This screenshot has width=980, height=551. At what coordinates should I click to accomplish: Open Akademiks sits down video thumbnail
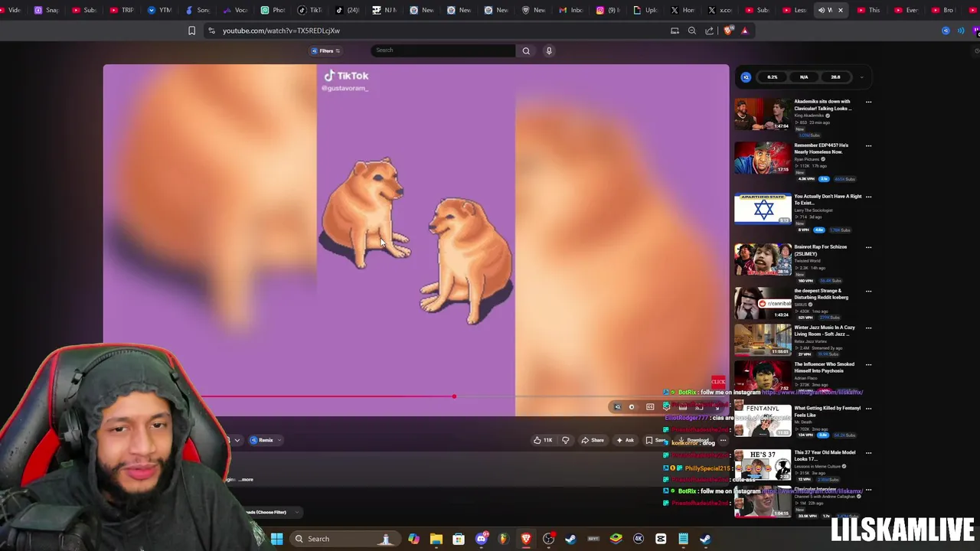coord(763,114)
